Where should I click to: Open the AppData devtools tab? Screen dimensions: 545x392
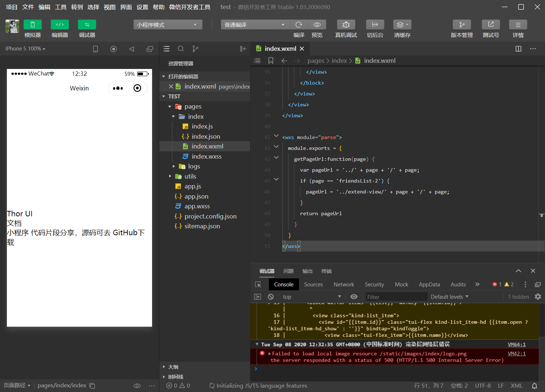429,285
